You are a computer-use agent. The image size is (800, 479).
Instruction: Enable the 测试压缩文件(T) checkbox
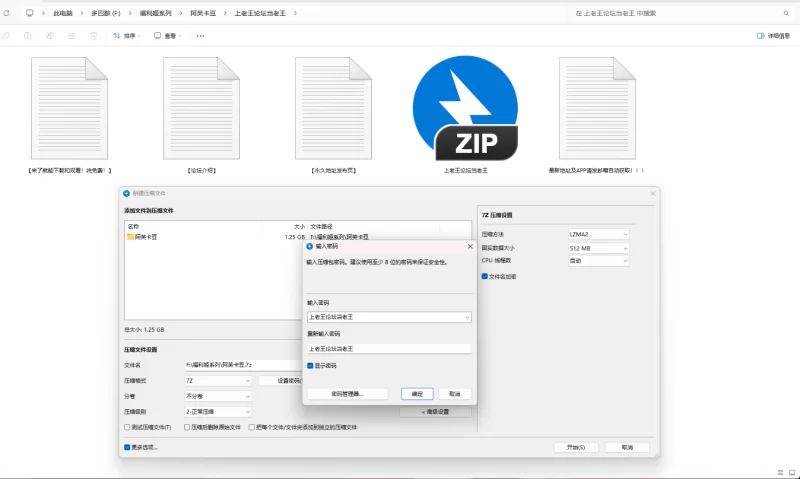[127, 427]
